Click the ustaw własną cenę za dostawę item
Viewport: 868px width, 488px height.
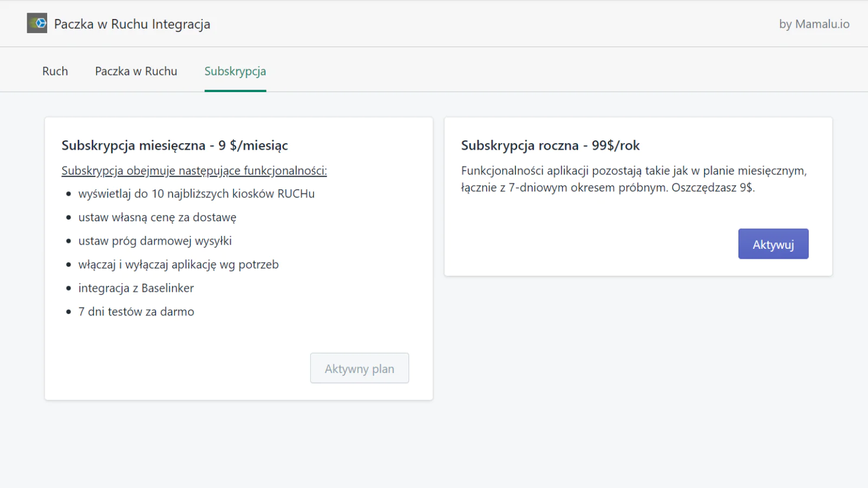(x=157, y=217)
